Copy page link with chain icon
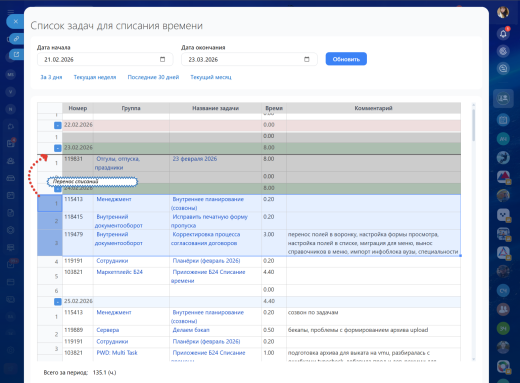Viewport: 520px width, 383px height. point(16,39)
